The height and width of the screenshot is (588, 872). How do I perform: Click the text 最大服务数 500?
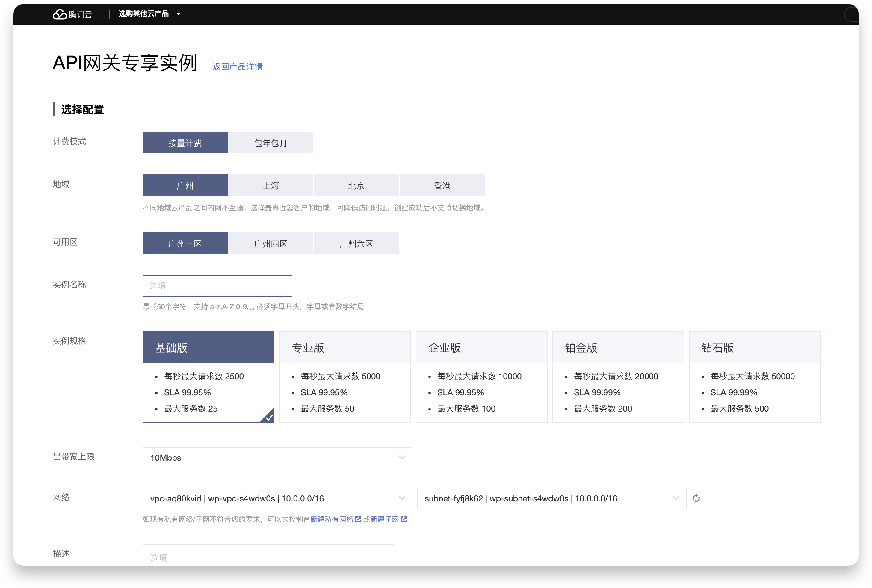pos(739,408)
